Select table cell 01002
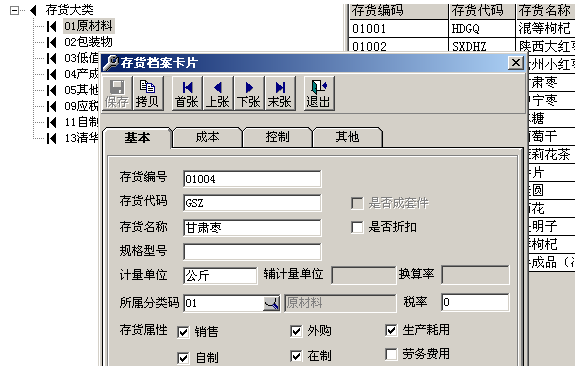The width and height of the screenshot is (575, 368). tap(399, 45)
